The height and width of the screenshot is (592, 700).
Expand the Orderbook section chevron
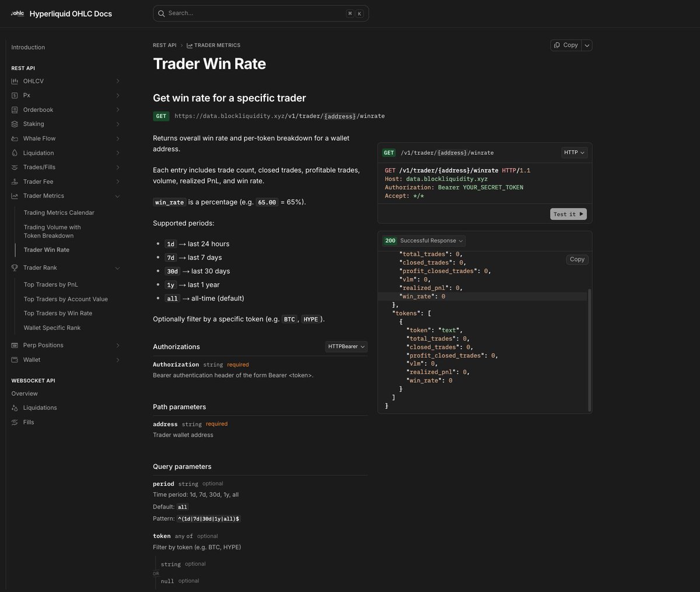coord(118,110)
